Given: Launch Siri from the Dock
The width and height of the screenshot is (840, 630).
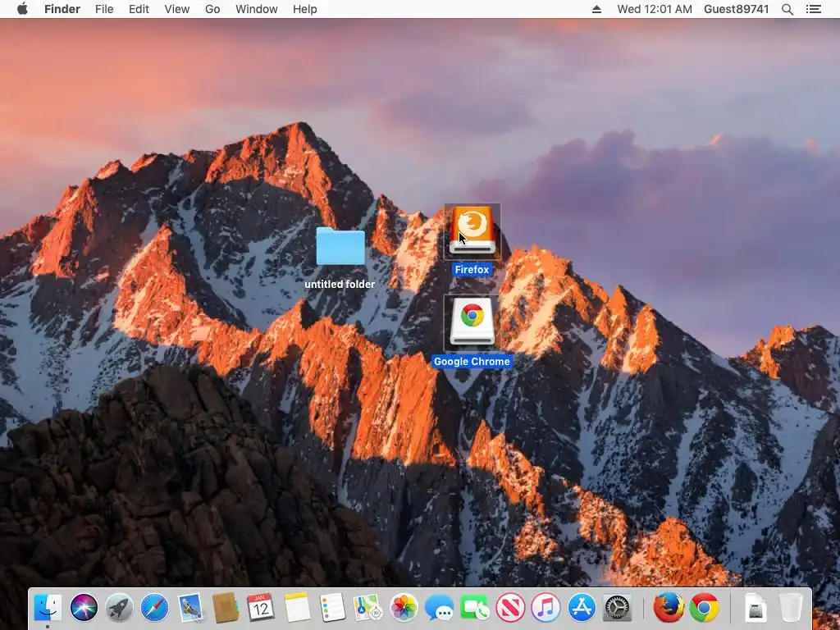Looking at the screenshot, I should coord(84,608).
